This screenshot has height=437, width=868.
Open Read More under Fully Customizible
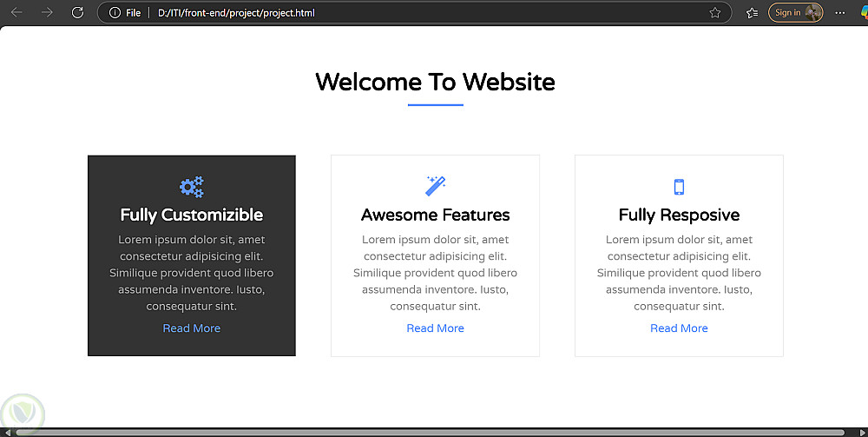192,328
